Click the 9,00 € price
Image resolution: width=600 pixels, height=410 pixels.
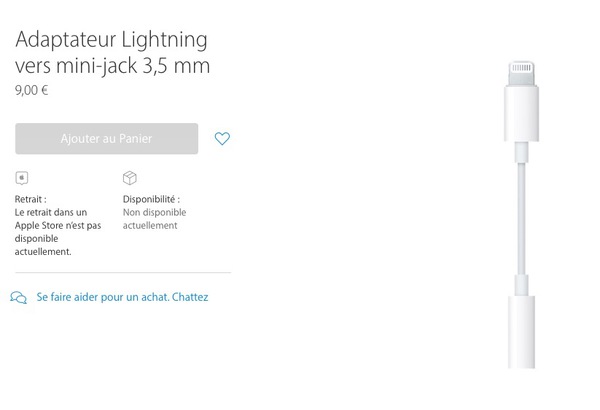pos(31,91)
